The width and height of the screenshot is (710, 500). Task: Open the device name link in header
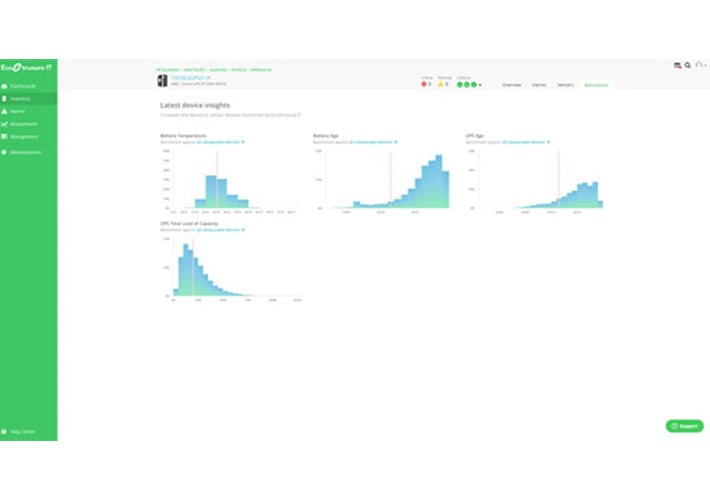click(191, 78)
